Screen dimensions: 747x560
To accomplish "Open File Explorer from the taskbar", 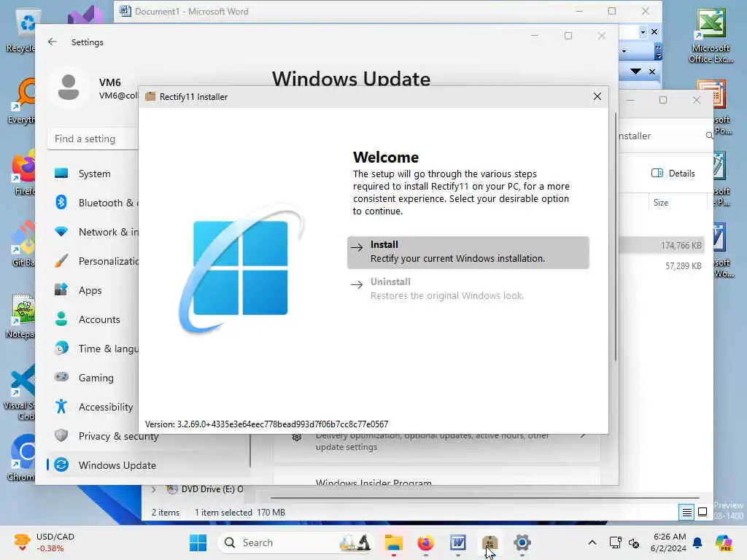I will pyautogui.click(x=393, y=542).
